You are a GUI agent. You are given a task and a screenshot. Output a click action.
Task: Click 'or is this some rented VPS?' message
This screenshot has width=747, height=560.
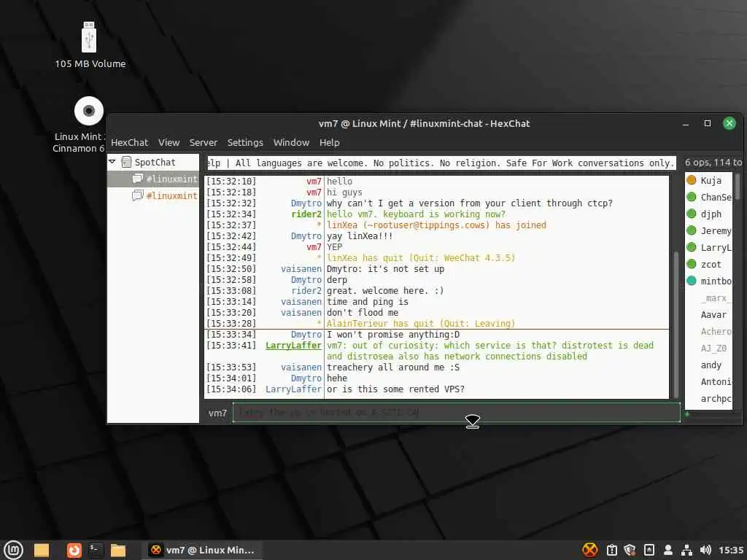(x=395, y=389)
